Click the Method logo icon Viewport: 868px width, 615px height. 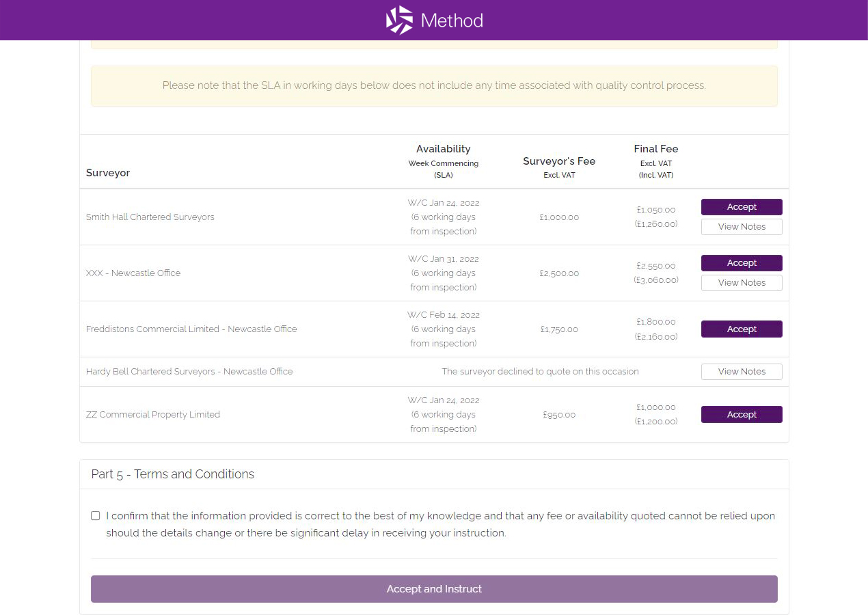coord(399,20)
